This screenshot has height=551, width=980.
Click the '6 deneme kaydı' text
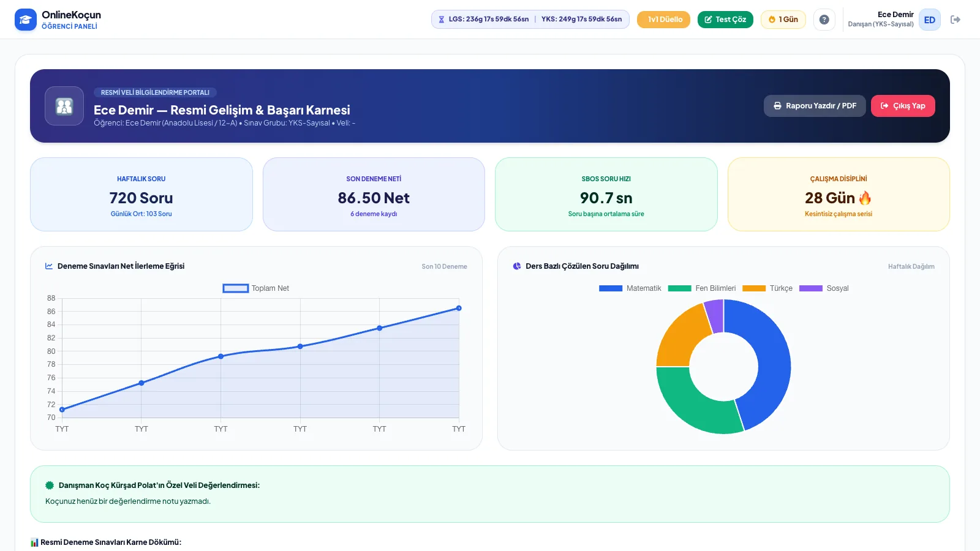point(374,214)
